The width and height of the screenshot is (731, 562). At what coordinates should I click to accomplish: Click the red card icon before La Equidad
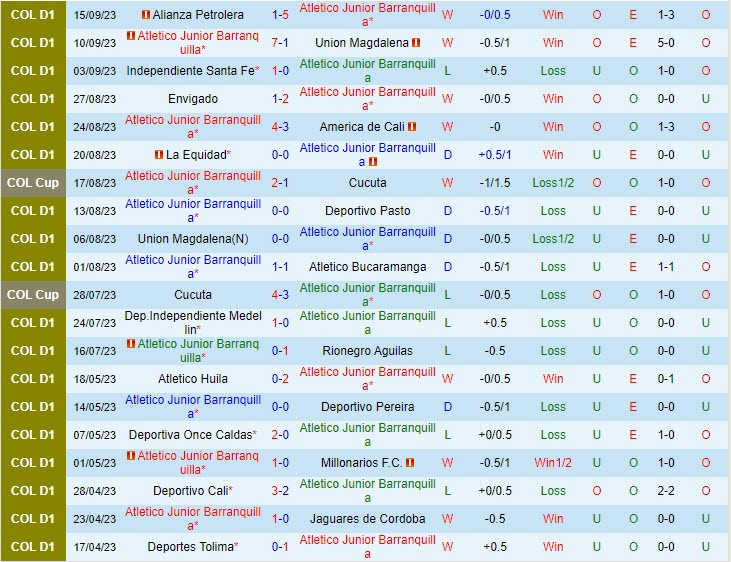159,155
